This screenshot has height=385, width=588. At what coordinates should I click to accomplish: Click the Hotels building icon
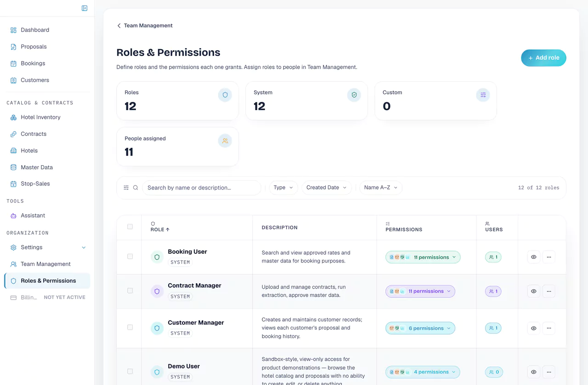[13, 151]
